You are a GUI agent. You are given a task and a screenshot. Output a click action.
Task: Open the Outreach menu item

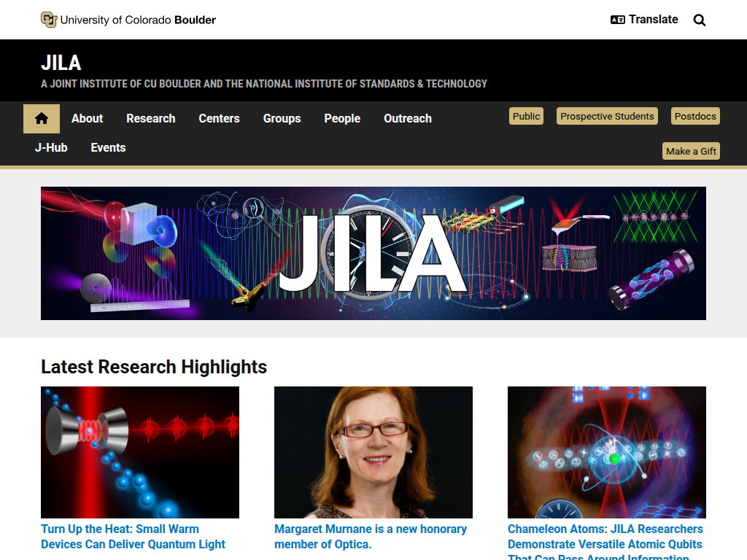point(408,119)
